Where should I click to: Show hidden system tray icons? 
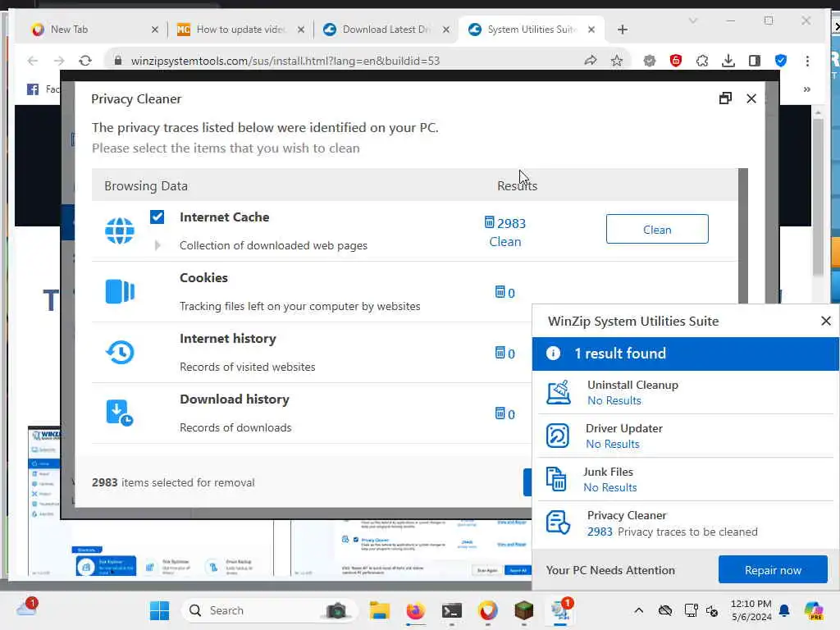[638, 610]
